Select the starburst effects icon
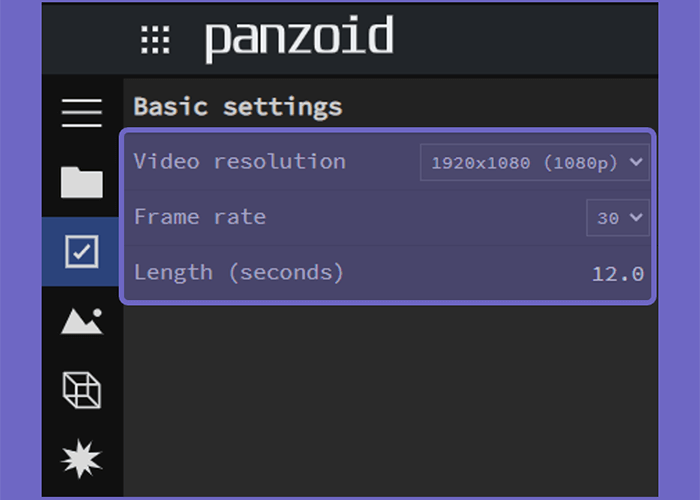This screenshot has width=700, height=500. [82, 459]
